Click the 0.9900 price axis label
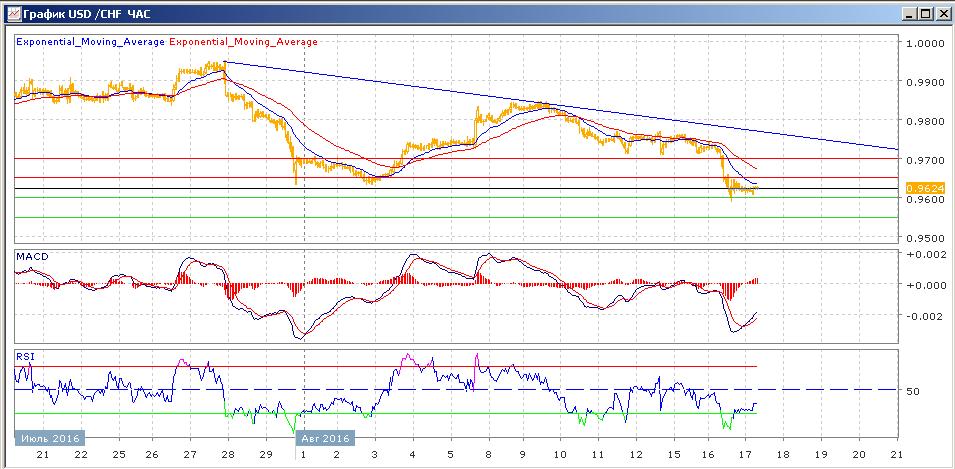Image resolution: width=955 pixels, height=469 pixels. [x=924, y=83]
